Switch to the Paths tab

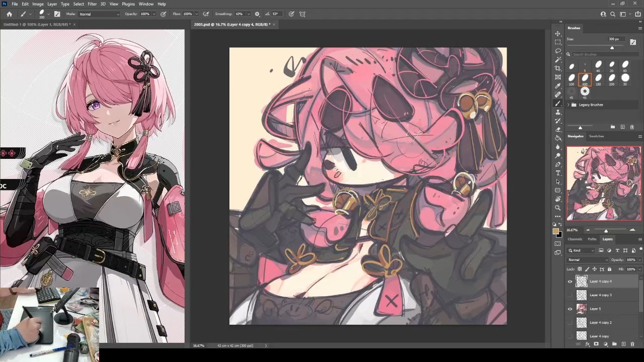[592, 239]
